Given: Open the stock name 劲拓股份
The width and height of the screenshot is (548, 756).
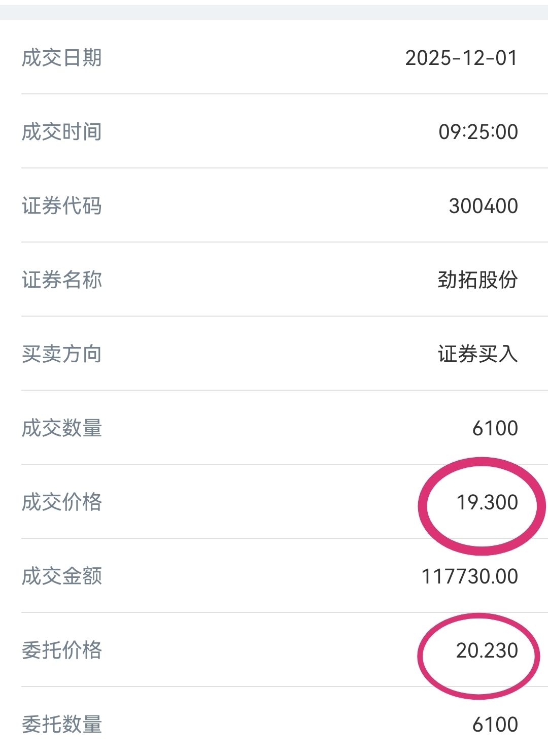Looking at the screenshot, I should [478, 280].
